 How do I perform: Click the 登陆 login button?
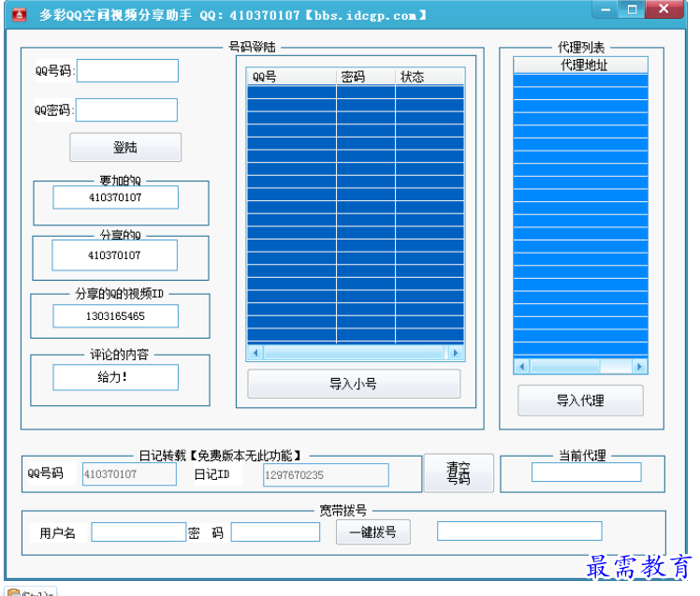point(125,147)
